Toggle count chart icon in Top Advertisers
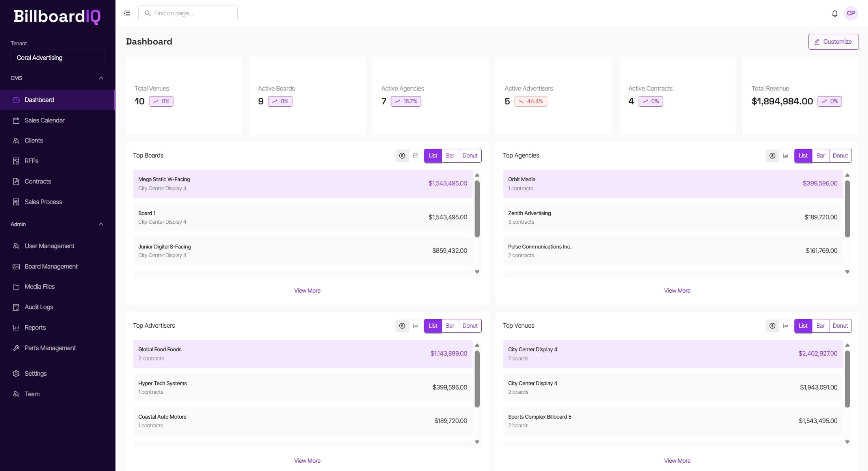Image resolution: width=868 pixels, height=471 pixels. 415,326
